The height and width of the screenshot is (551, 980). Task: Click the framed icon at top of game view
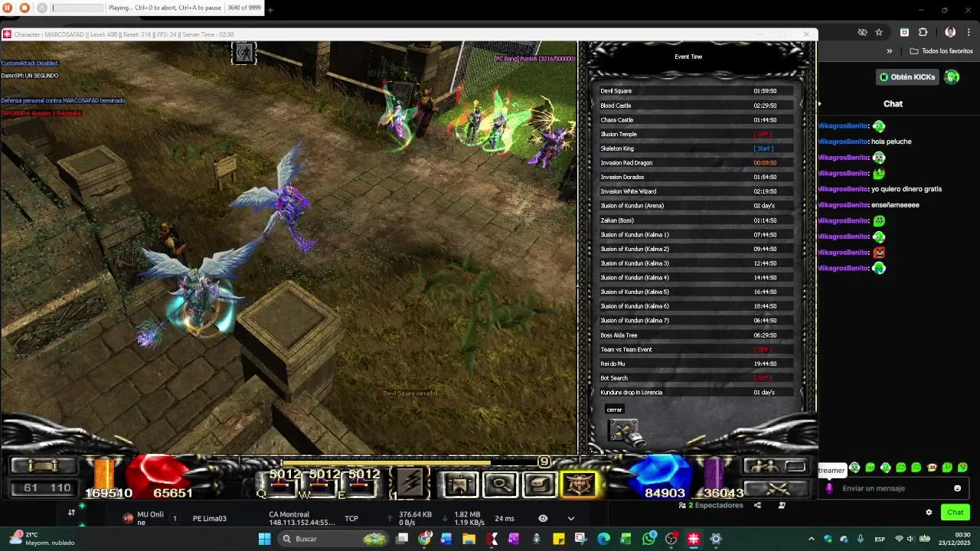click(x=243, y=53)
